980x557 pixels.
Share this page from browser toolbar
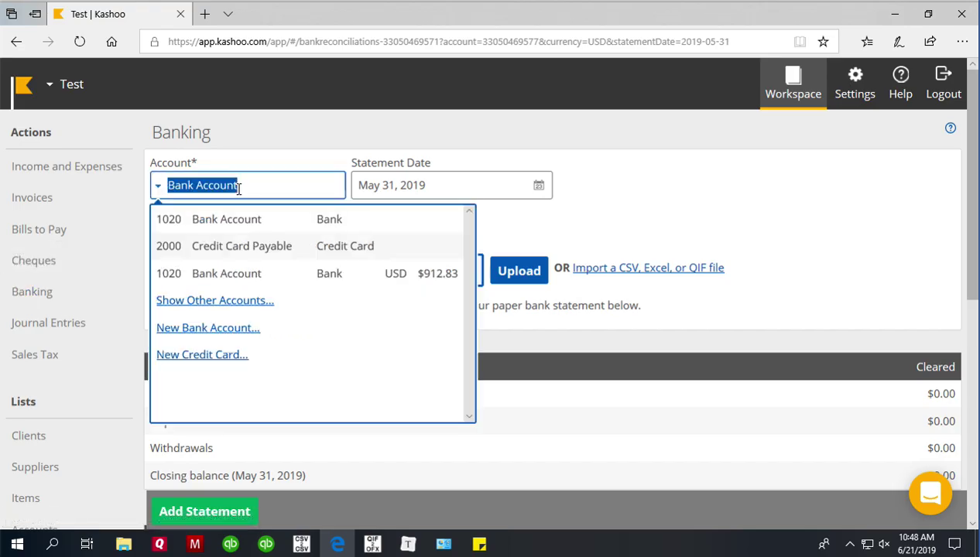click(x=930, y=42)
